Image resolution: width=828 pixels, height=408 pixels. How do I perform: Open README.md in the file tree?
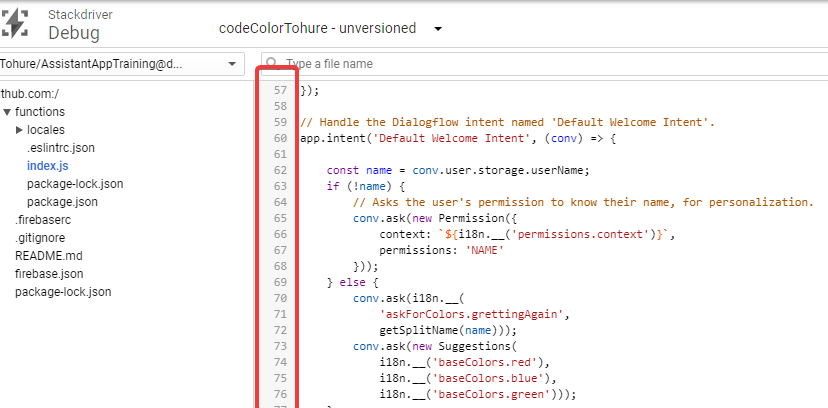tap(49, 256)
